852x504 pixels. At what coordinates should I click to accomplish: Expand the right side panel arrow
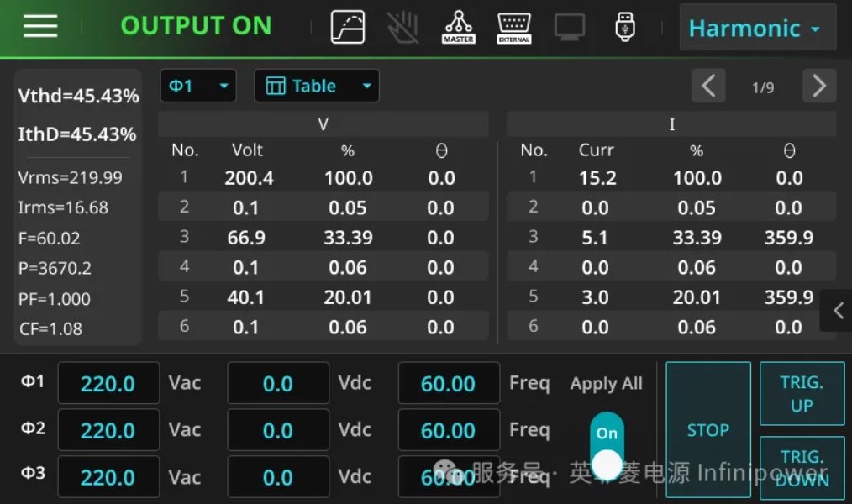(838, 311)
